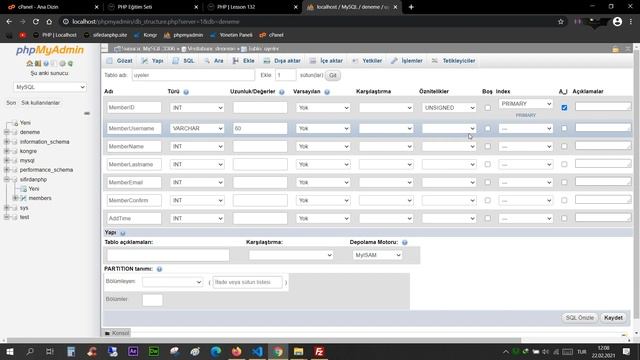Image resolution: width=640 pixels, height=360 pixels.
Task: Toggle Boş checkbox for MemberEmail
Action: point(488,182)
